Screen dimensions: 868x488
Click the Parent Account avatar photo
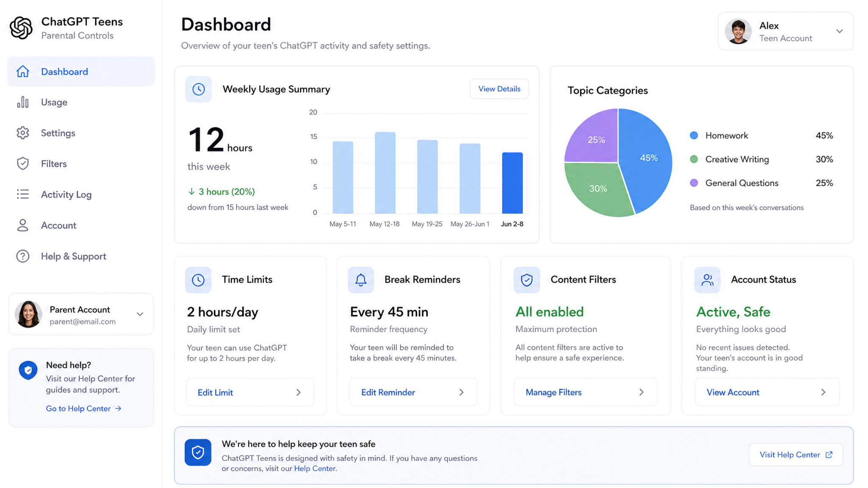[x=28, y=314]
